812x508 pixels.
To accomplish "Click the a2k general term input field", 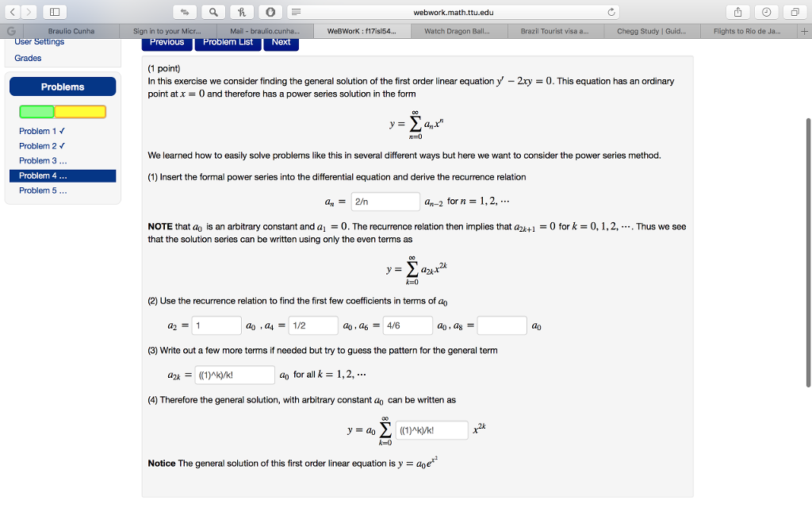I will [x=235, y=375].
